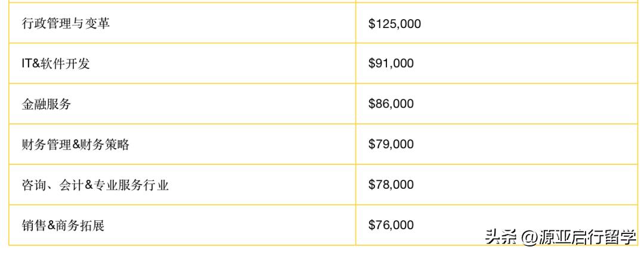The width and height of the screenshot is (644, 253).
Task: Click the 财务策略 text
Action: click(x=105, y=145)
